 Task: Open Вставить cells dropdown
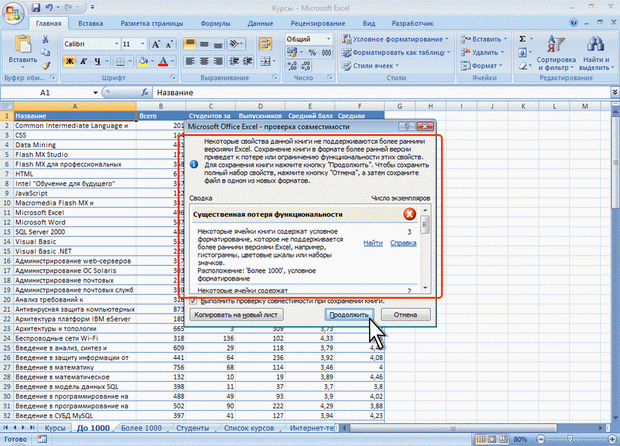pos(483,39)
